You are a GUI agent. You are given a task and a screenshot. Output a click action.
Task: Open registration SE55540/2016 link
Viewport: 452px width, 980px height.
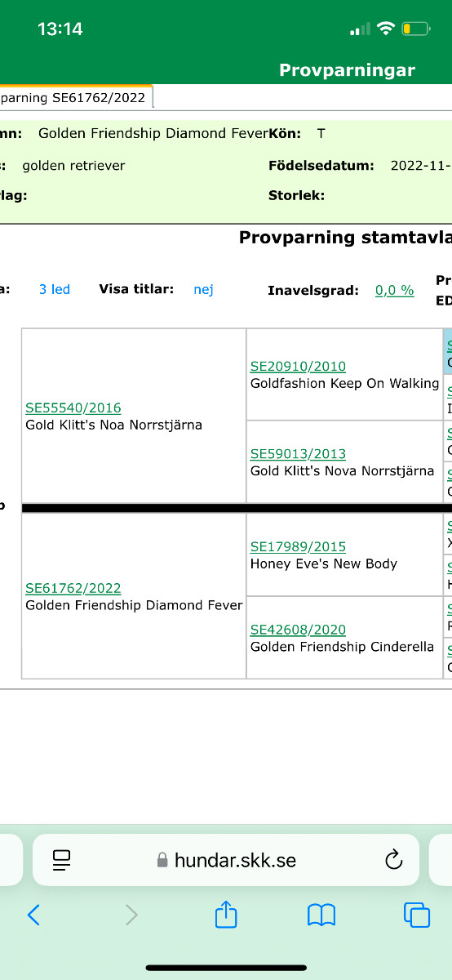(x=73, y=408)
